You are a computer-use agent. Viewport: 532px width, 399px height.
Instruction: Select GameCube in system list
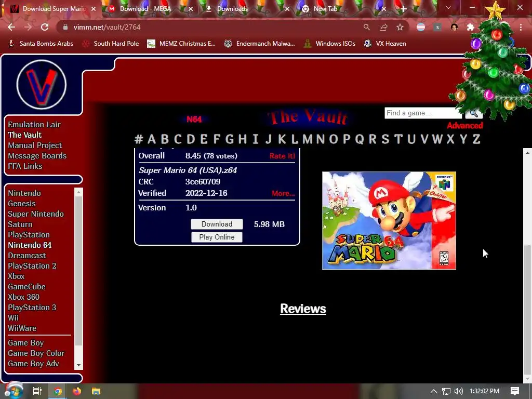pyautogui.click(x=27, y=287)
